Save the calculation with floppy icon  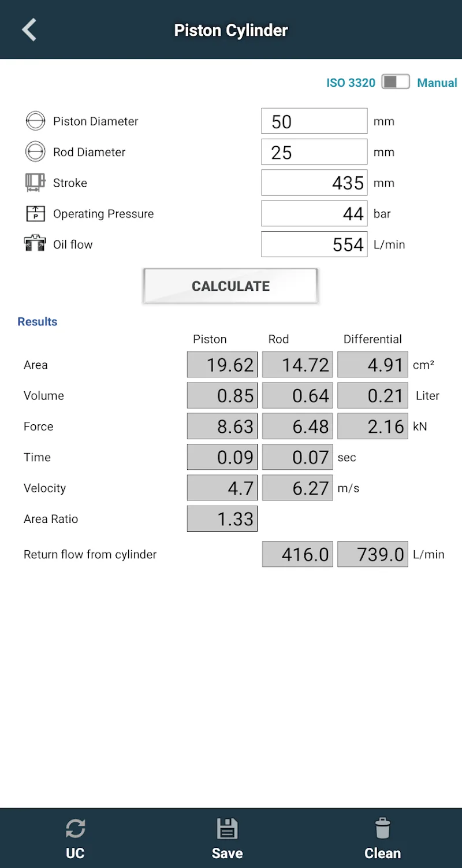click(x=227, y=839)
